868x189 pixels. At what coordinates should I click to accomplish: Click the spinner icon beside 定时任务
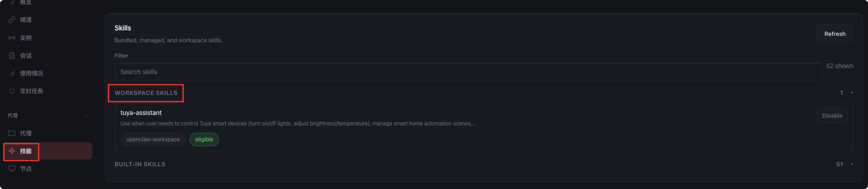point(12,91)
